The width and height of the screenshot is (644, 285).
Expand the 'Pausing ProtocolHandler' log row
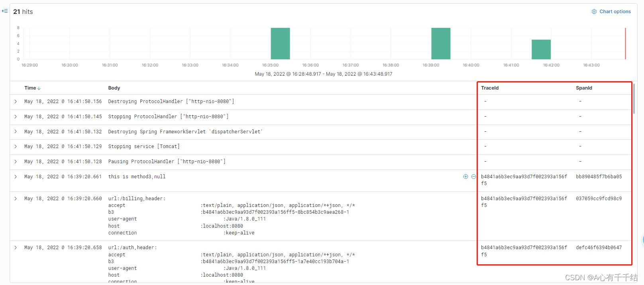click(16, 162)
